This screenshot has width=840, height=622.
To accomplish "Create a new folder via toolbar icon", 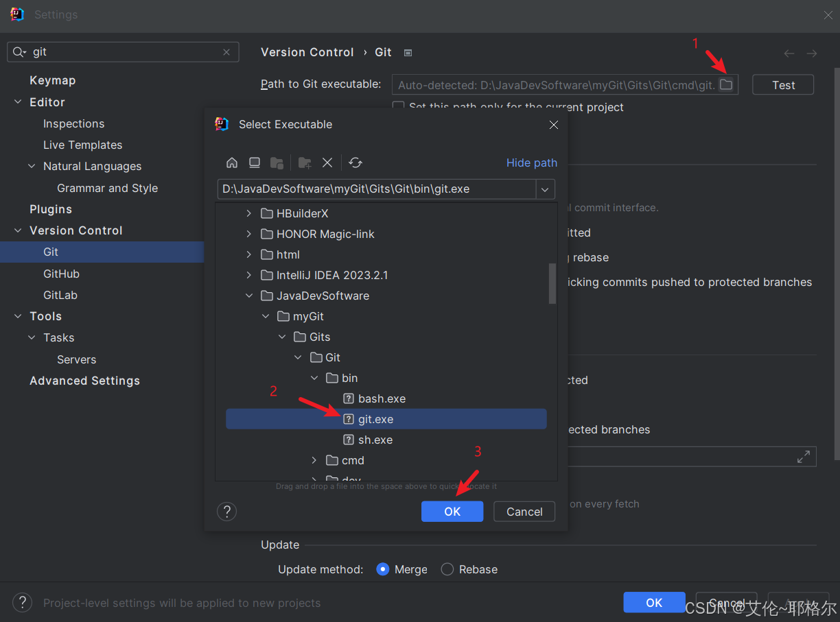I will [x=305, y=163].
